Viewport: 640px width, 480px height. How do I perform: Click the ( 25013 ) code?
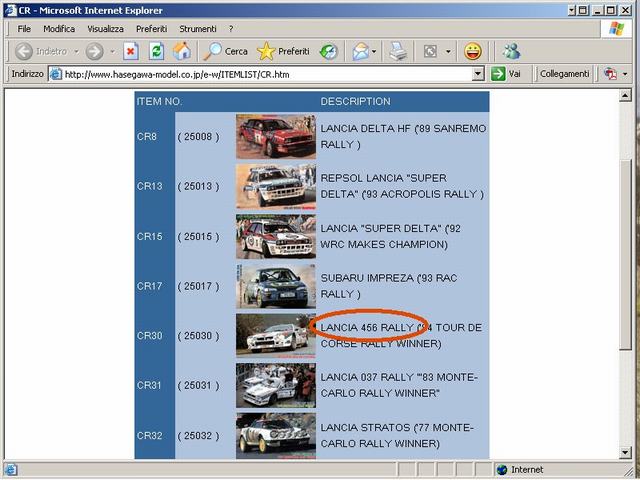point(198,187)
